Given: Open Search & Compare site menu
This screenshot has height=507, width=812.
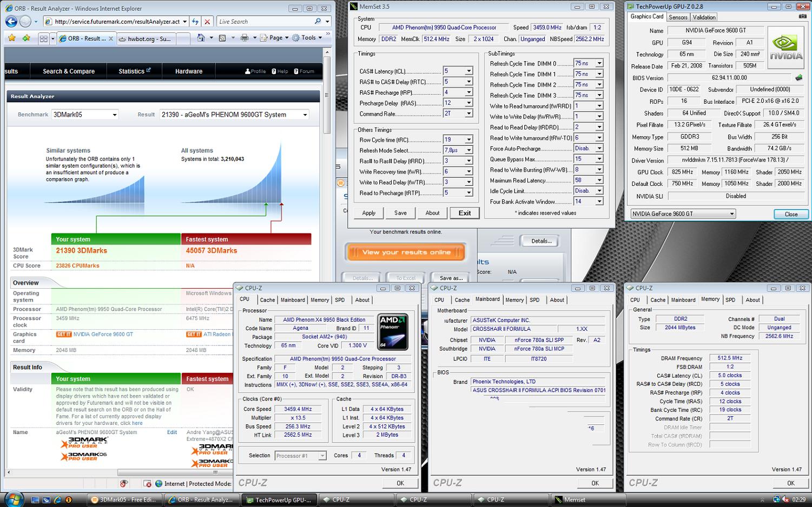Looking at the screenshot, I should click(x=69, y=71).
